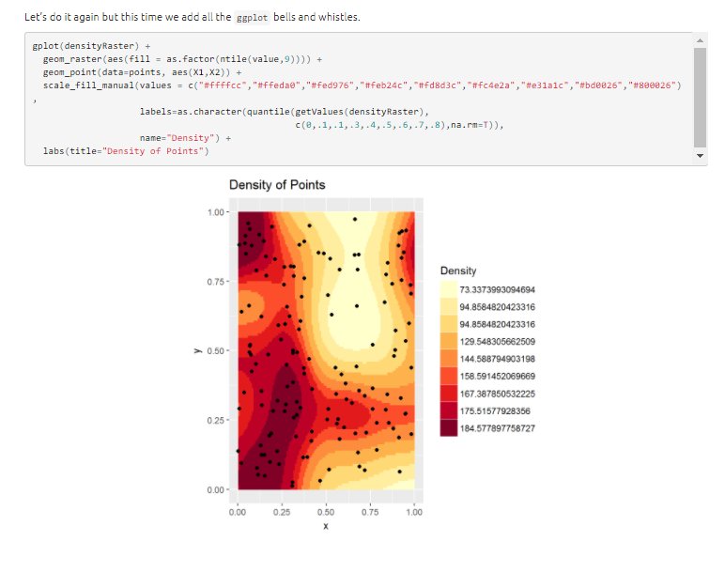Screen dimensions: 725x588
Task: Click the labs title code line
Action: click(x=126, y=151)
